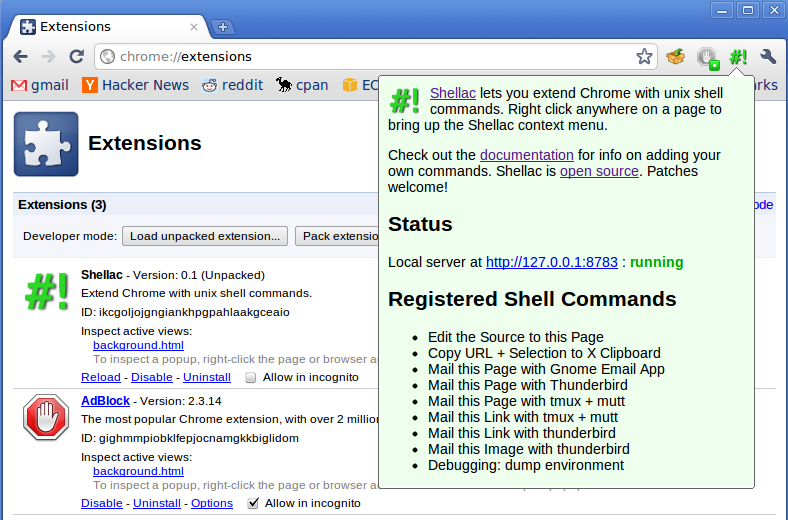
Task: Click the forward navigation arrow
Action: pyautogui.click(x=48, y=56)
